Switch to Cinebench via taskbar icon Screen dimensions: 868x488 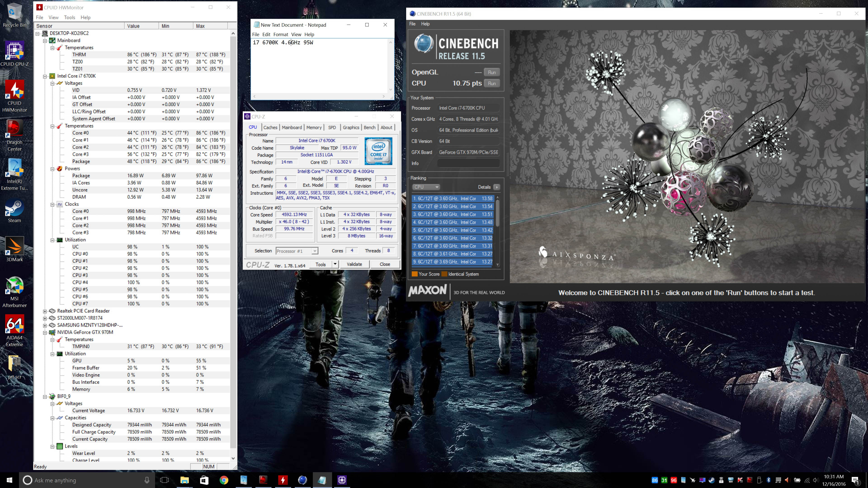(302, 480)
